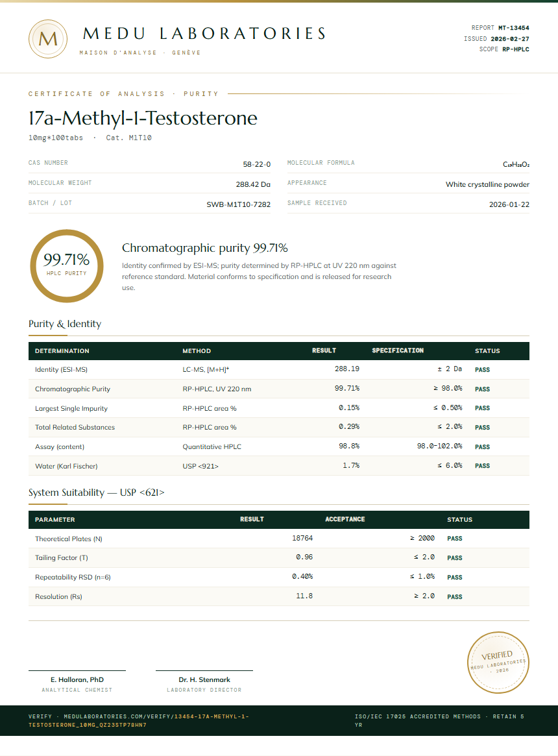The height and width of the screenshot is (756, 558).
Task: Click the 99.71% HPLC purity ring
Action: 67,266
